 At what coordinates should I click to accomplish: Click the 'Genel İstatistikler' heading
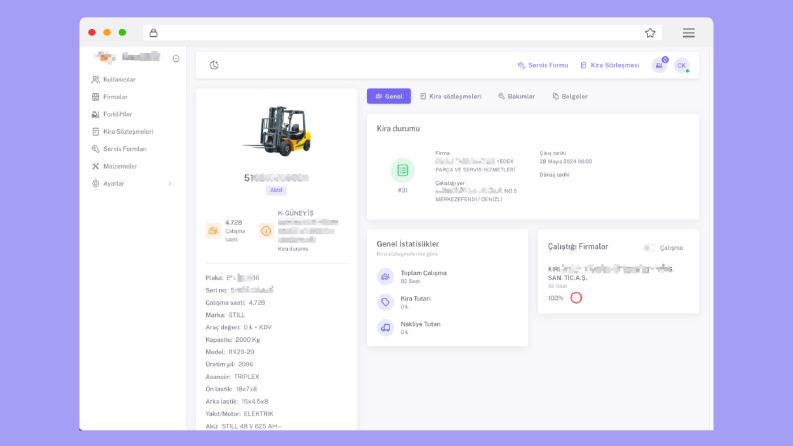(408, 244)
